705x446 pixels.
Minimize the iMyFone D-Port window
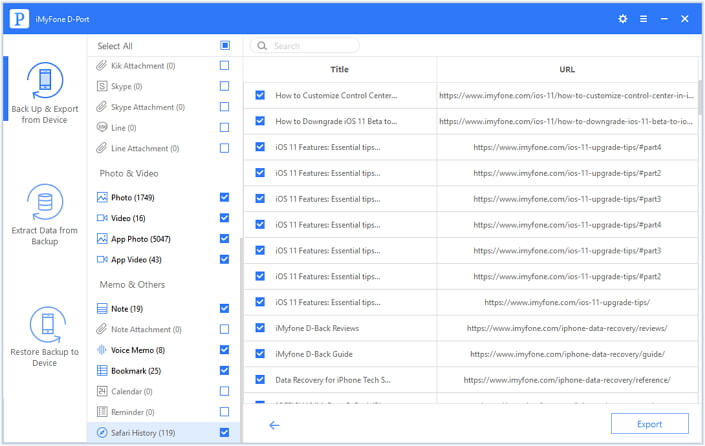[664, 19]
